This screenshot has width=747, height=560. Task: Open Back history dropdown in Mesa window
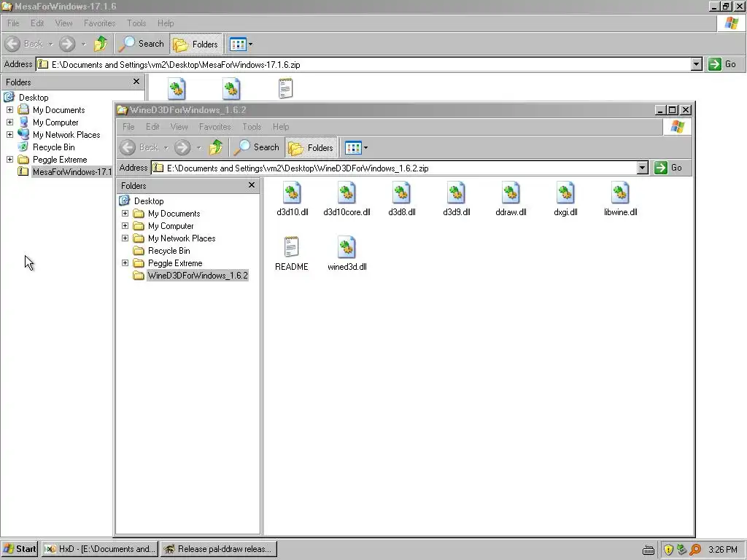pyautogui.click(x=50, y=44)
